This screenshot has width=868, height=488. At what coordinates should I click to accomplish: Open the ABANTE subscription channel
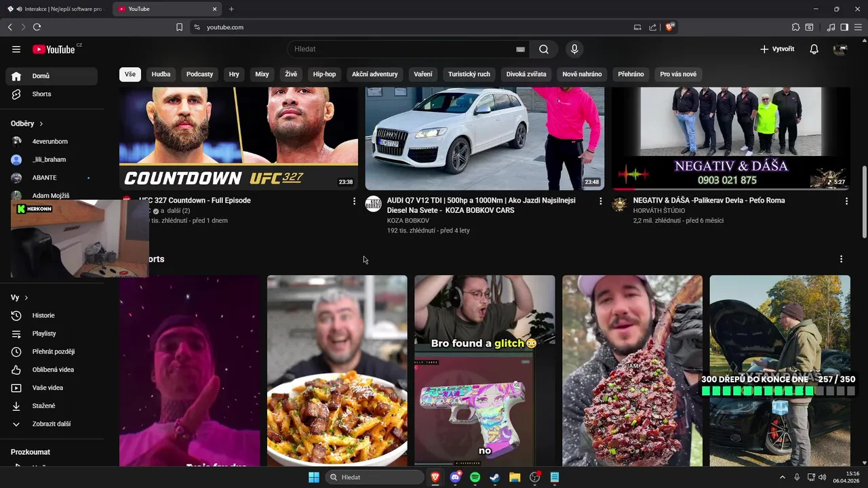(x=52, y=178)
